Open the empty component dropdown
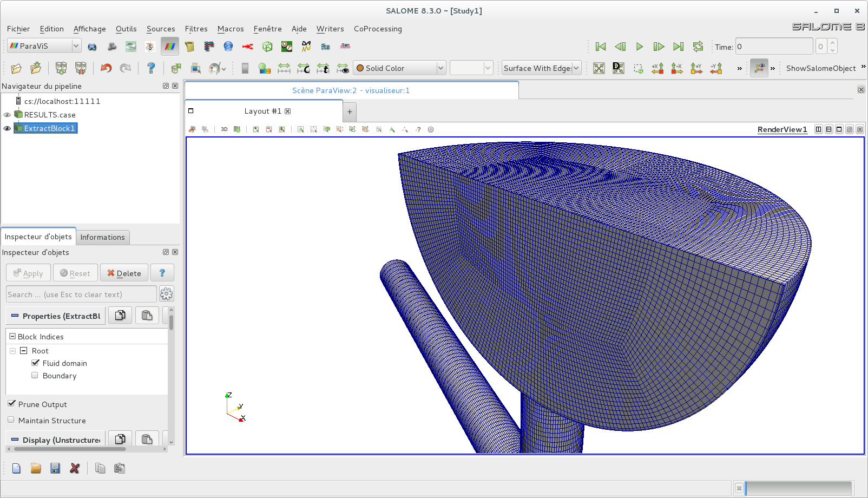Screen dimensions: 868x498 [x=471, y=68]
